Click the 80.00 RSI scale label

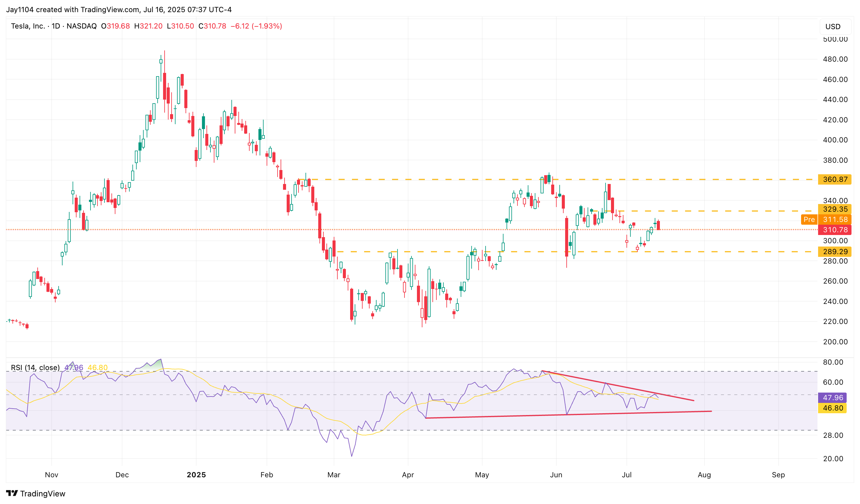point(833,362)
